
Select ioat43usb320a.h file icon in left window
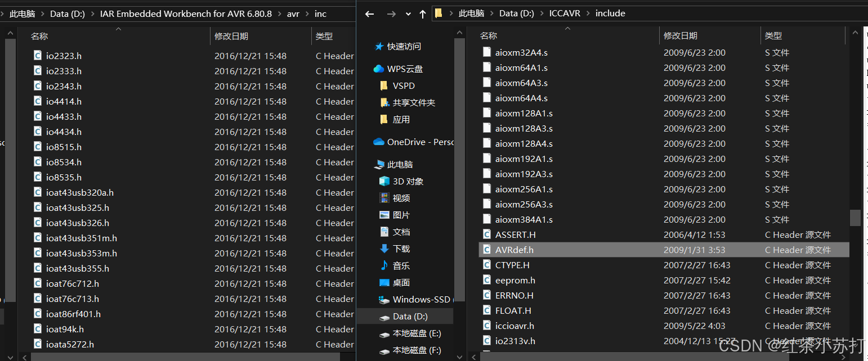(38, 192)
